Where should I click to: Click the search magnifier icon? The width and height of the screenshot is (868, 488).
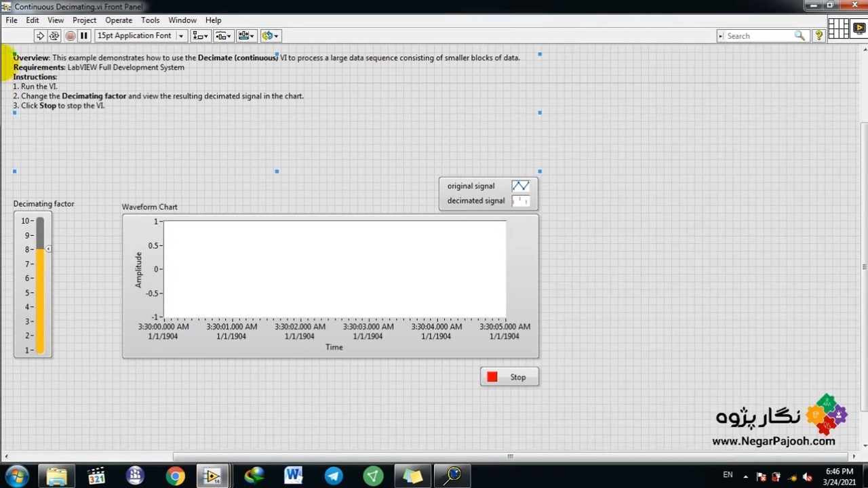[x=800, y=36]
